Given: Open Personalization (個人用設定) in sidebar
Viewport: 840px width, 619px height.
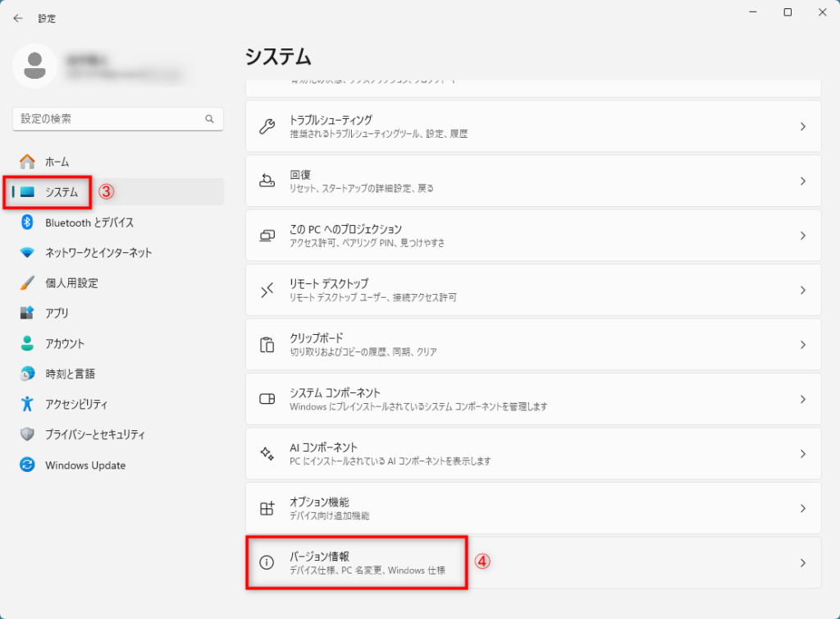Looking at the screenshot, I should (x=71, y=283).
